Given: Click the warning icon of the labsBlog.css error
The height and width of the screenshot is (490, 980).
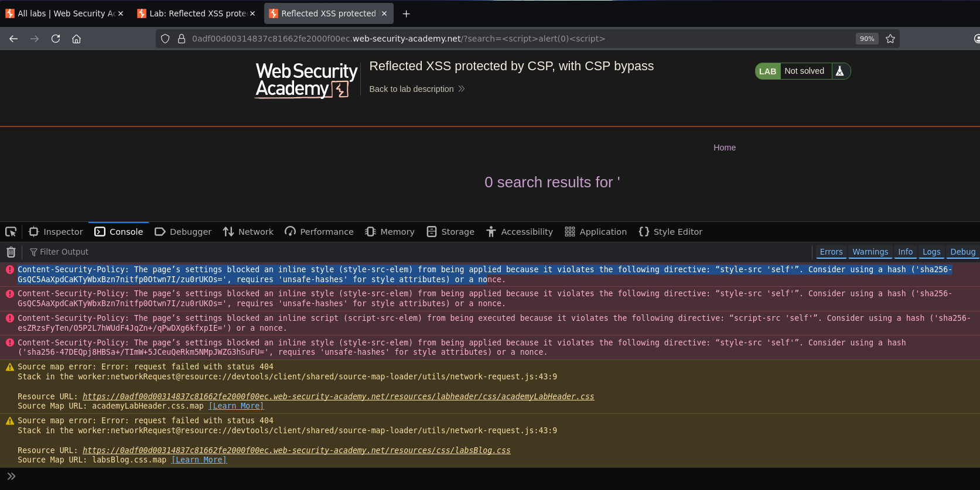Looking at the screenshot, I should click(x=10, y=421).
